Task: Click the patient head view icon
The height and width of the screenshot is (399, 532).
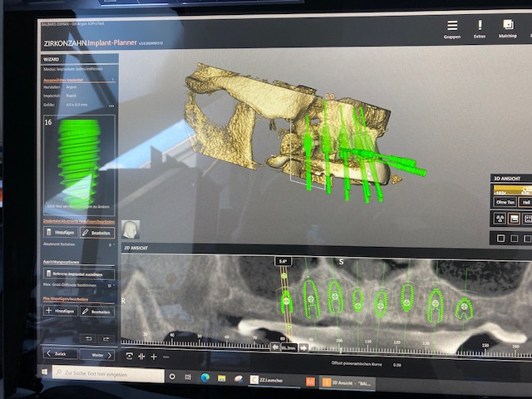Action: coord(131,229)
